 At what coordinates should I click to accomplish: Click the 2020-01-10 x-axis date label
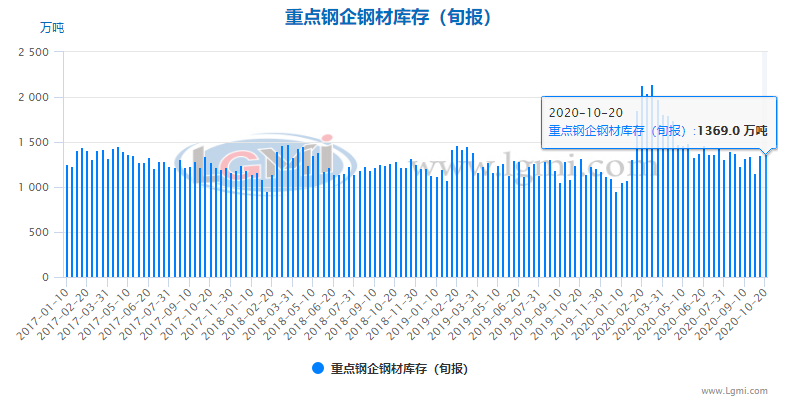pyautogui.click(x=596, y=313)
